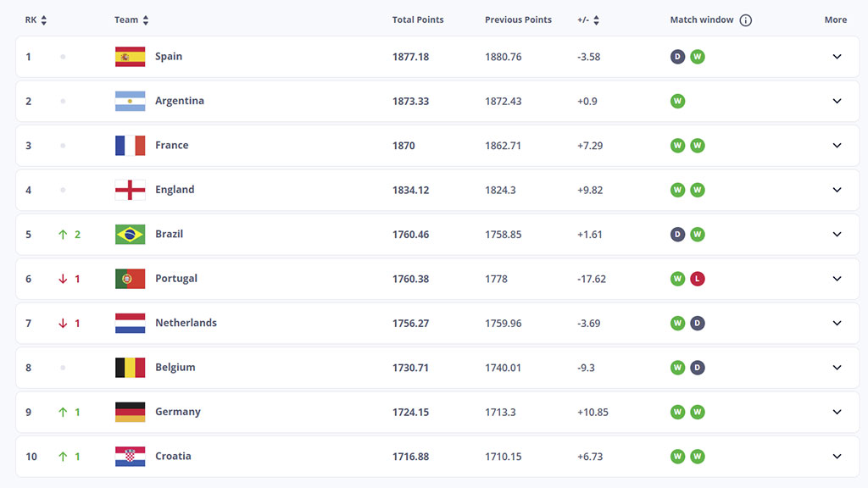The height and width of the screenshot is (488, 868).
Task: Click the Croatia flag icon
Action: click(130, 457)
